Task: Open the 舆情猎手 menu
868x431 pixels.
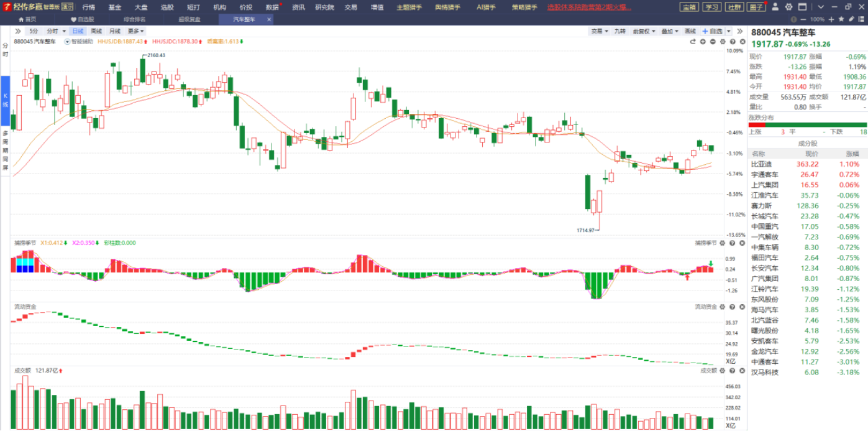Action: pos(448,7)
